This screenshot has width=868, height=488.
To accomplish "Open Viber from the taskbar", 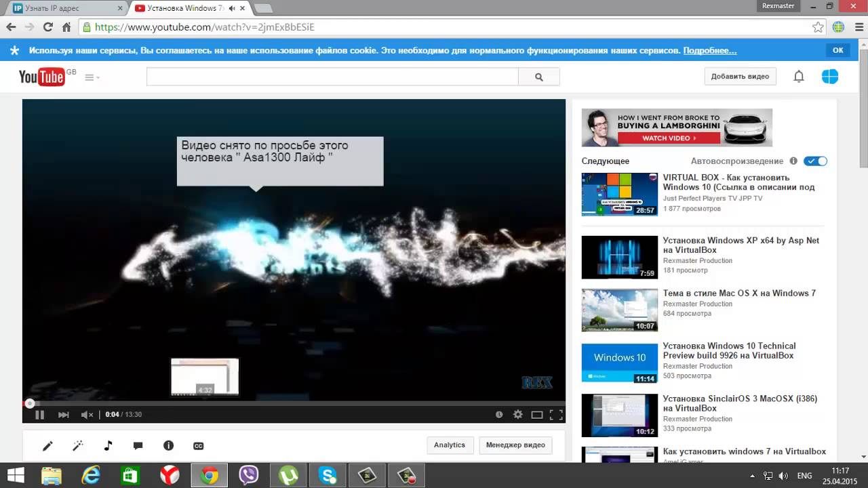I will coord(249,475).
